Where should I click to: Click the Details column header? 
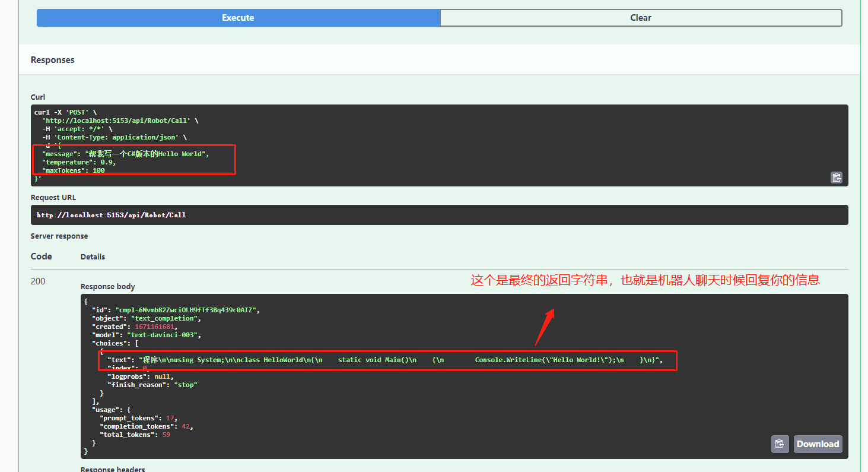coord(93,256)
